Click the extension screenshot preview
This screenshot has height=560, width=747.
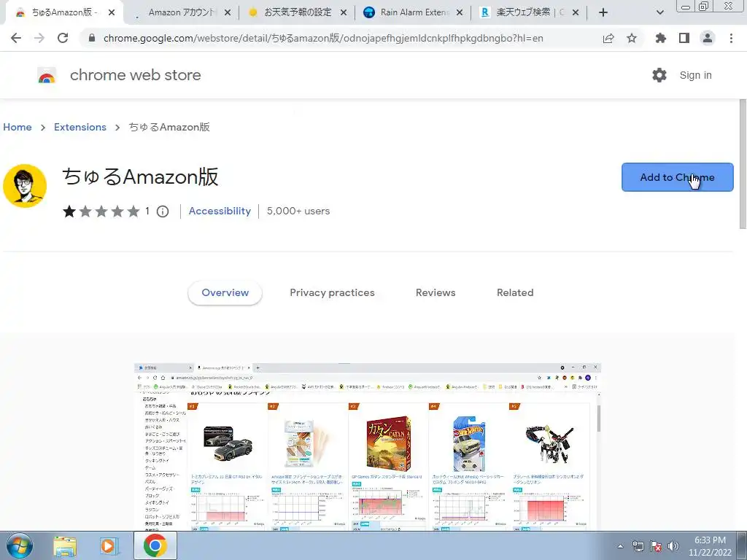(368, 447)
